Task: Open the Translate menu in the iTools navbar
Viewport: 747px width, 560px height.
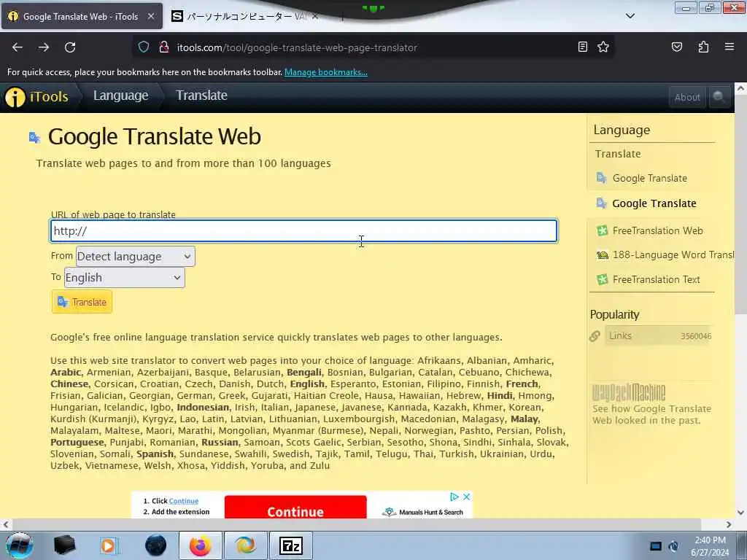Action: (x=201, y=96)
